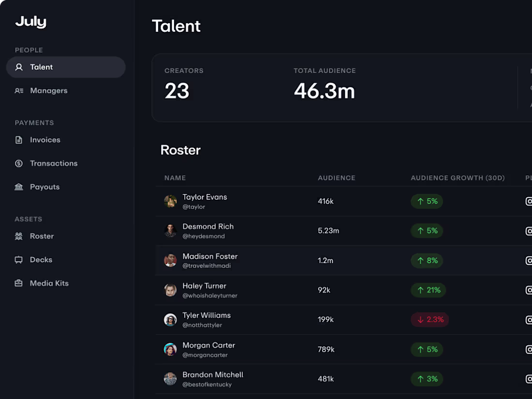
Task: Open Taylor Evans creator profile
Action: (205, 197)
